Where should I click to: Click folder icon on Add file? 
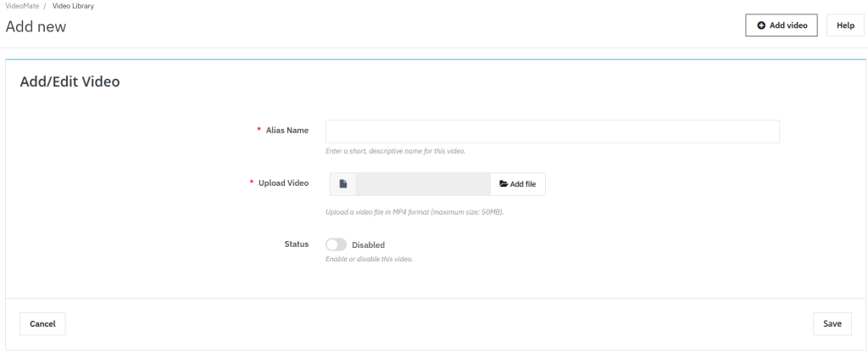tap(504, 184)
